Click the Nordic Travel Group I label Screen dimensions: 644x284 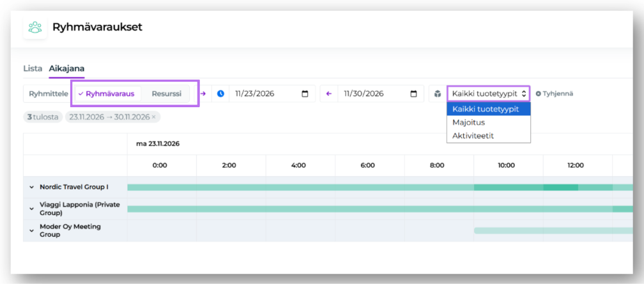(x=74, y=187)
